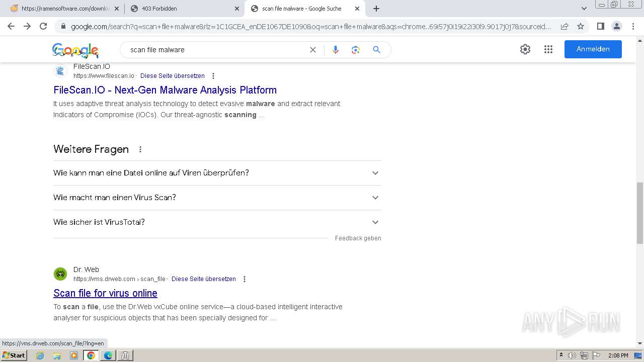Viewport: 644px width, 362px height.
Task: Click the browser forward arrow
Action: [x=27, y=26]
